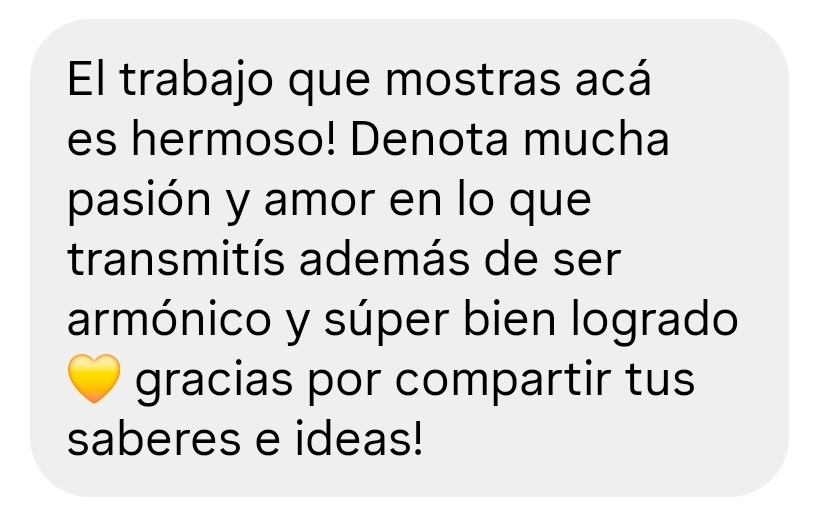Click the word "gracias" after the heart
This screenshot has width=821, height=516.
click(214, 381)
